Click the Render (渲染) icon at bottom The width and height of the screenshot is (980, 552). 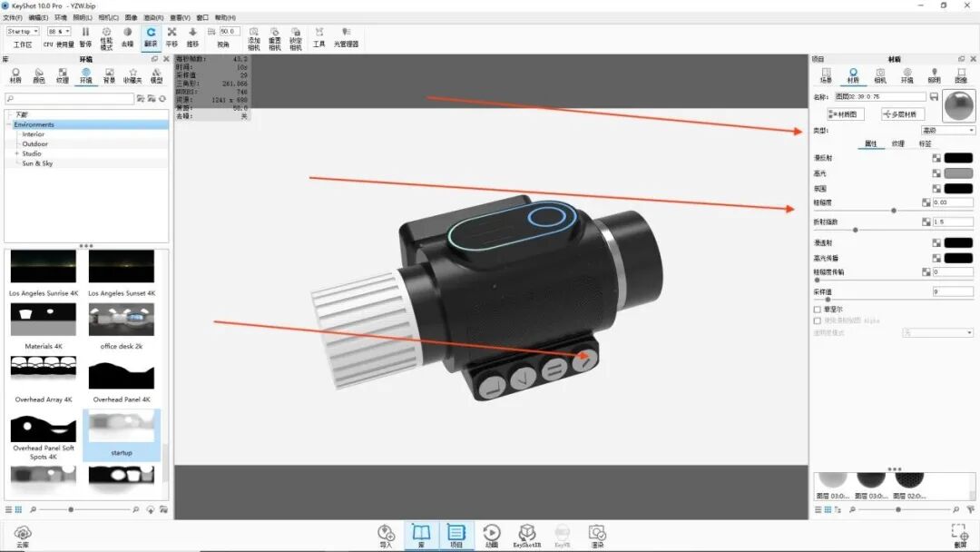597,533
